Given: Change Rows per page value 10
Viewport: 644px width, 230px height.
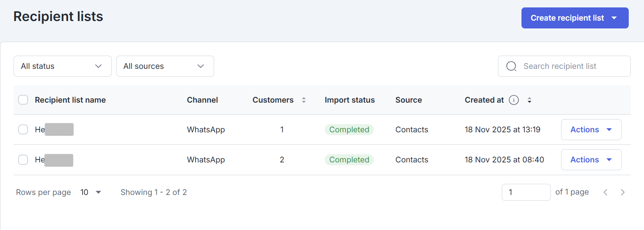Looking at the screenshot, I should point(91,192).
